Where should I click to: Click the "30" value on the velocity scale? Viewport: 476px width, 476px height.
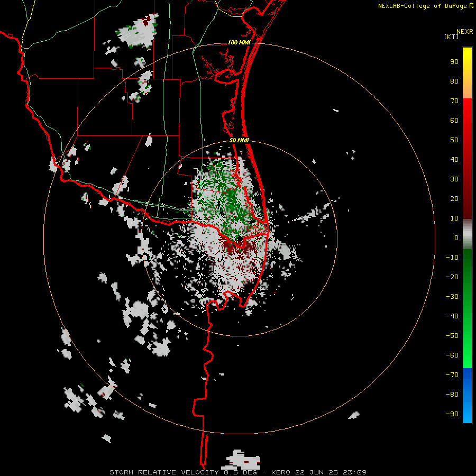coord(454,179)
